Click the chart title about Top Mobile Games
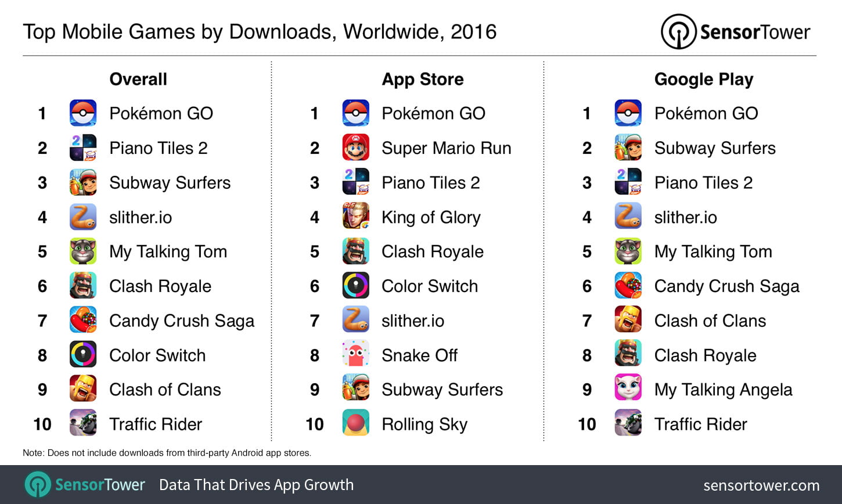The height and width of the screenshot is (504, 842). [260, 31]
